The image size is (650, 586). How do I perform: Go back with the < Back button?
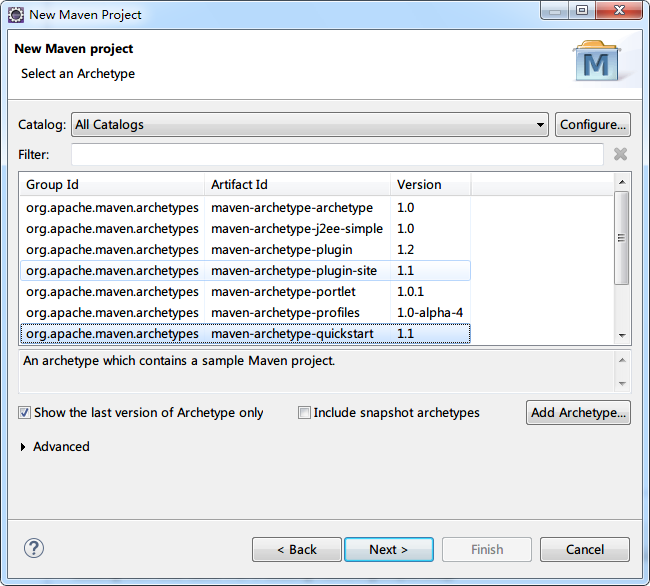(297, 550)
